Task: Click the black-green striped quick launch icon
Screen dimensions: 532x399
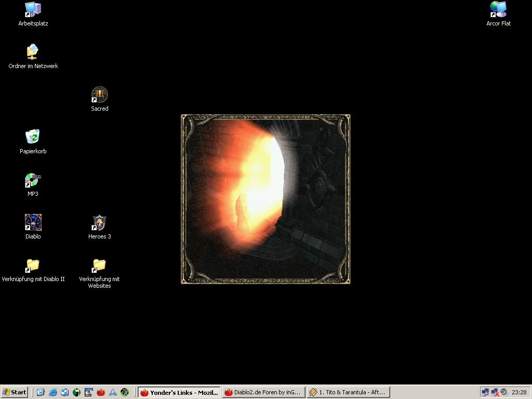Action: (x=125, y=392)
